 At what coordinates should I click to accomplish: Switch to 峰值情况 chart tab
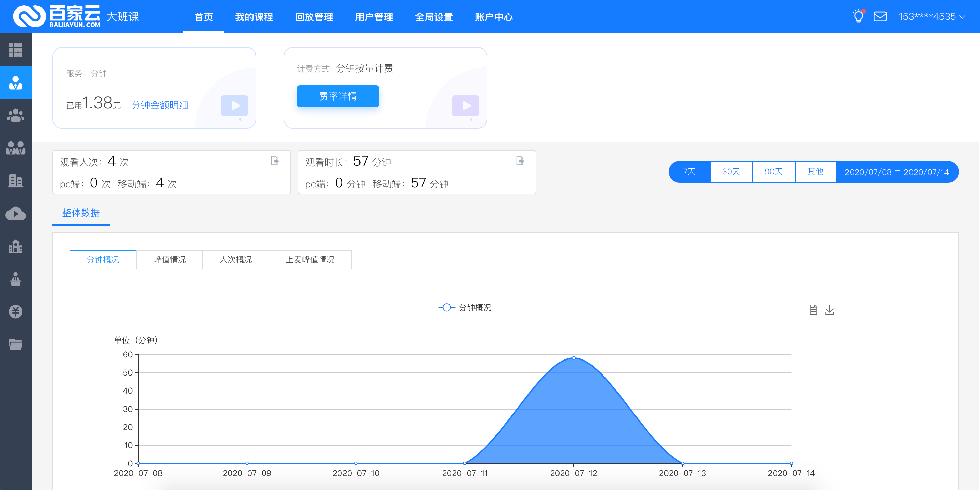pos(169,259)
